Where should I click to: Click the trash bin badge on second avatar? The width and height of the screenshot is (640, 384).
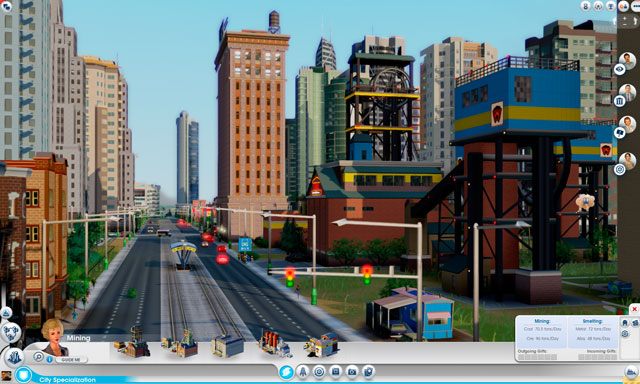620,101
